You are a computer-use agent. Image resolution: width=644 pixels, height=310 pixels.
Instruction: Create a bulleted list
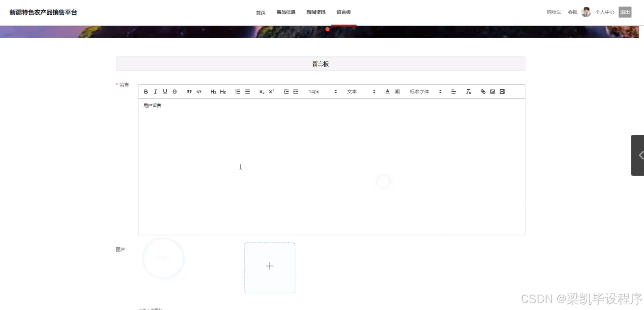click(247, 92)
